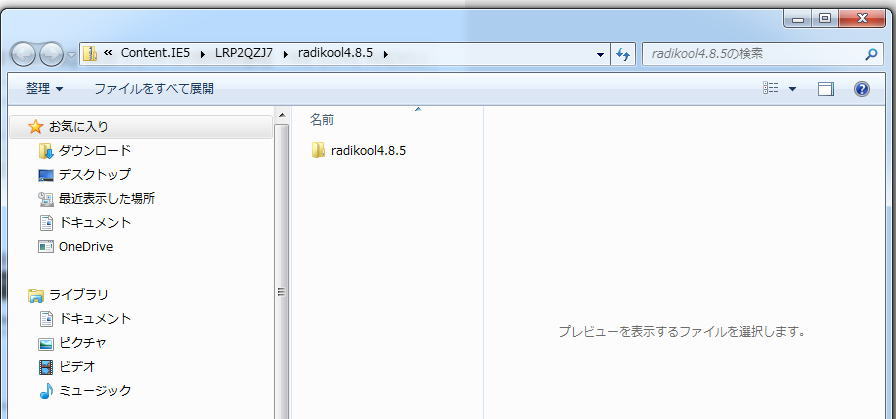Image resolution: width=896 pixels, height=419 pixels.
Task: Click the magnifier search icon
Action: (x=871, y=55)
